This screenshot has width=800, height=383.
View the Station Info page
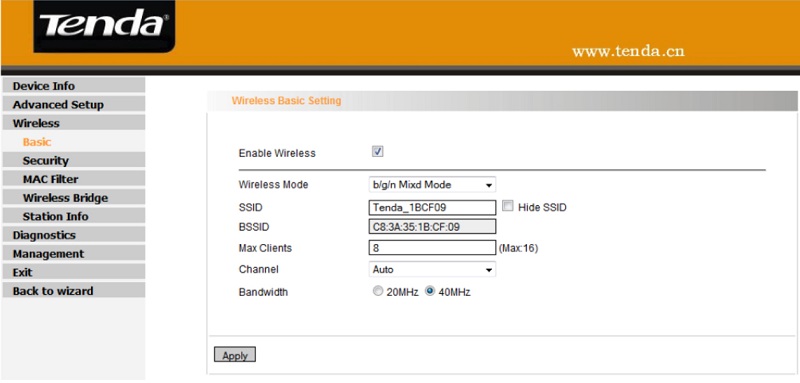click(x=73, y=216)
